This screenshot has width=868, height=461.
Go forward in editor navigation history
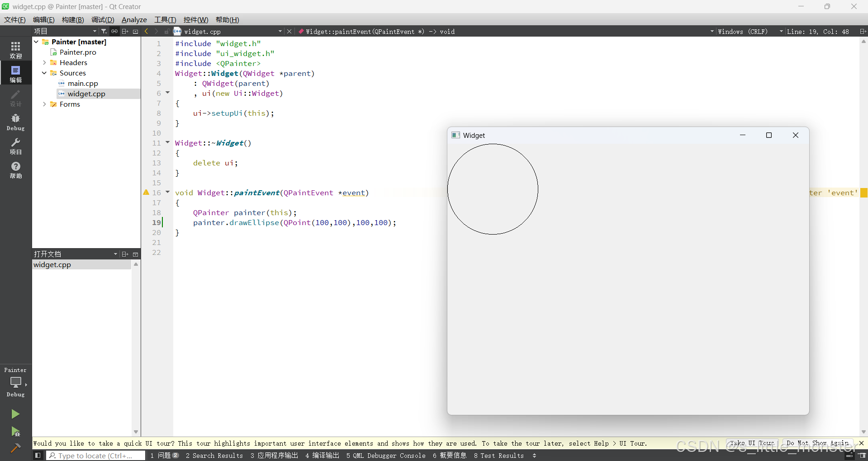157,31
